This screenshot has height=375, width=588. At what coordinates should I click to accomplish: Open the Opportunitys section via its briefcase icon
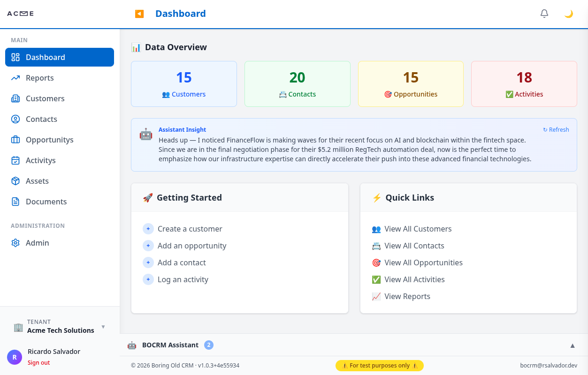pos(15,140)
